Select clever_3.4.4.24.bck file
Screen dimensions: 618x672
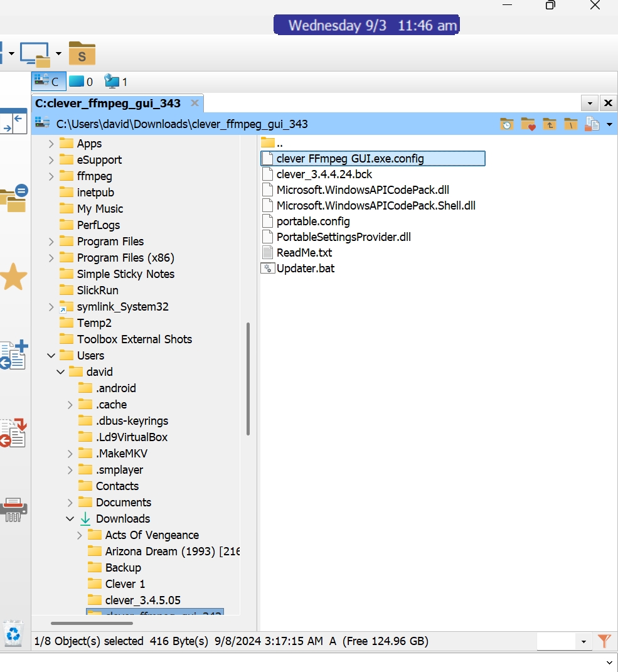pyautogui.click(x=317, y=174)
